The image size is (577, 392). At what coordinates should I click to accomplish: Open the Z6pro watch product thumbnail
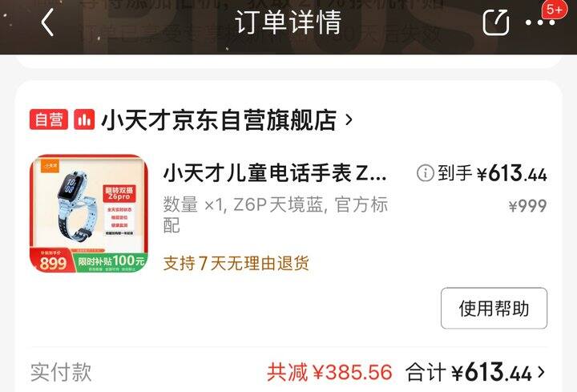pyautogui.click(x=89, y=213)
